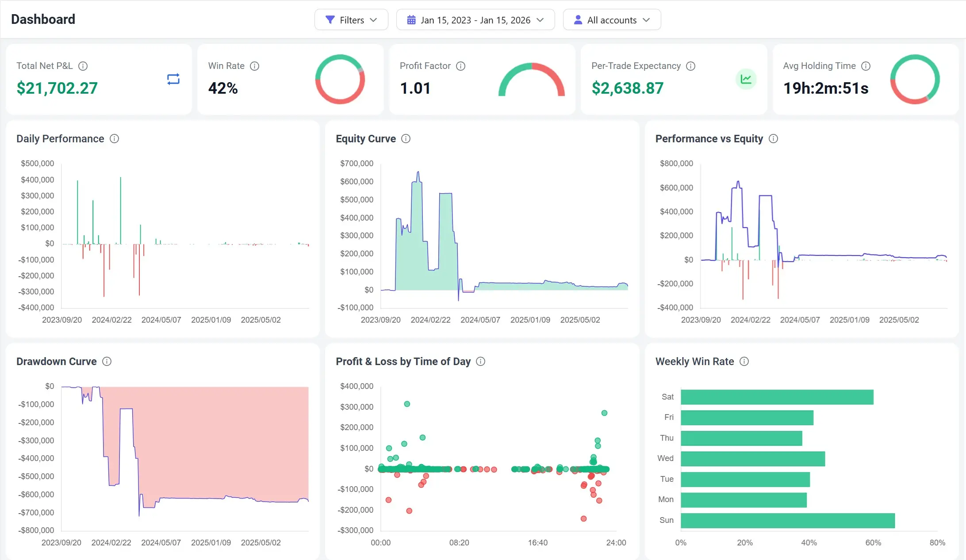Open the Filters dropdown

(x=351, y=19)
